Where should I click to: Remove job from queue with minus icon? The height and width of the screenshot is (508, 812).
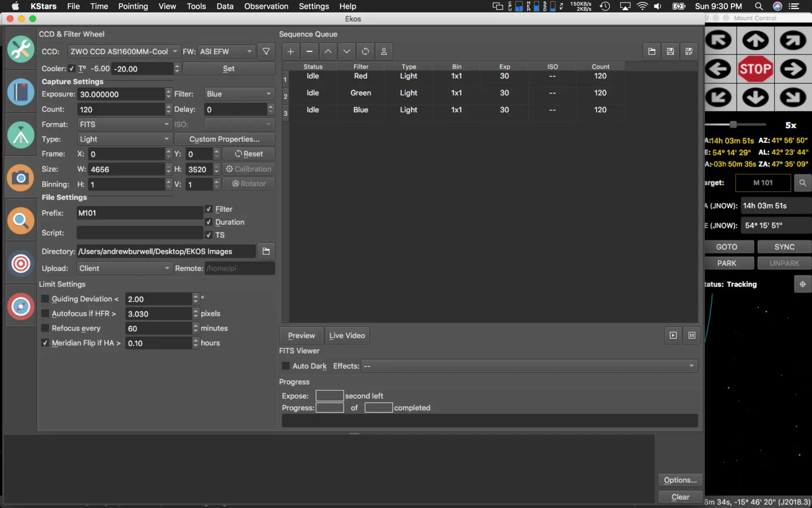pyautogui.click(x=309, y=52)
